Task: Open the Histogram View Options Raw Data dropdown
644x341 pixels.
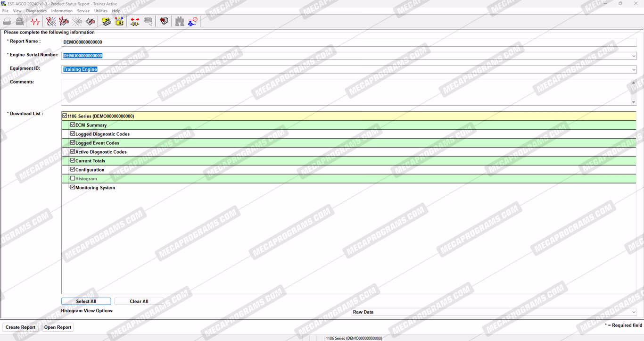Action: tap(634, 312)
